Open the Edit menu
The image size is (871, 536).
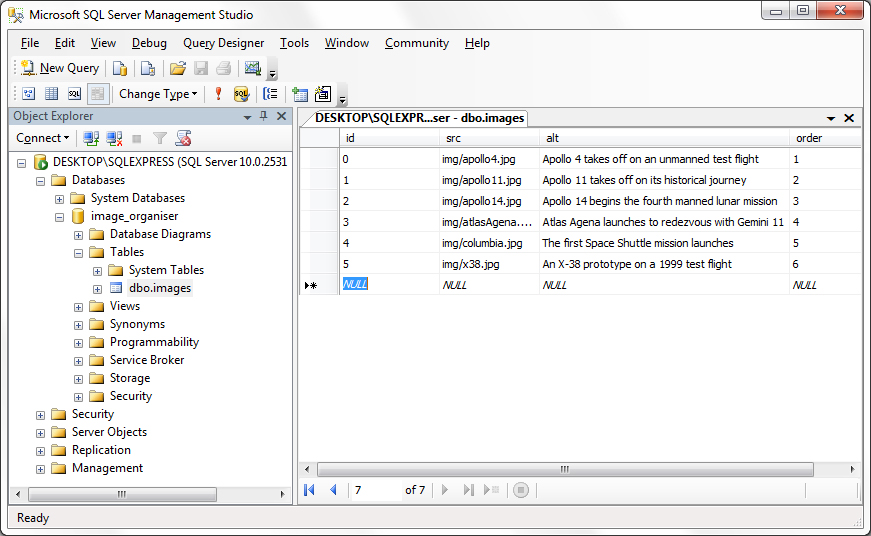coord(64,43)
